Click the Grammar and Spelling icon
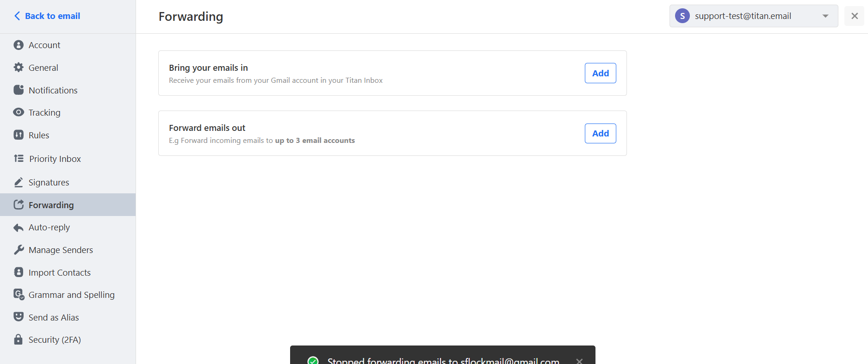Screen dimensions: 868x364 point(19,295)
